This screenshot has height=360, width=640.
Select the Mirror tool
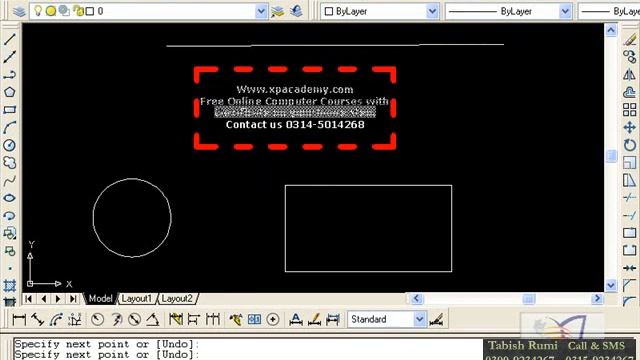(630, 74)
